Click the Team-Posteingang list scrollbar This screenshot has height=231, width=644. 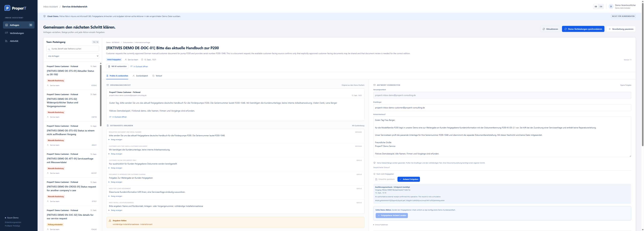(x=101, y=95)
